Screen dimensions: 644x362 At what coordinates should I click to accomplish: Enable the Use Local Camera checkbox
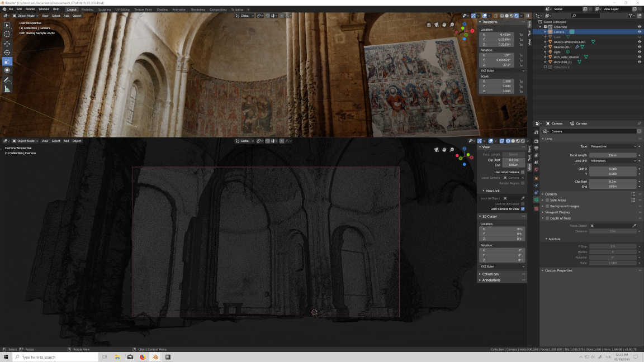[x=523, y=172]
